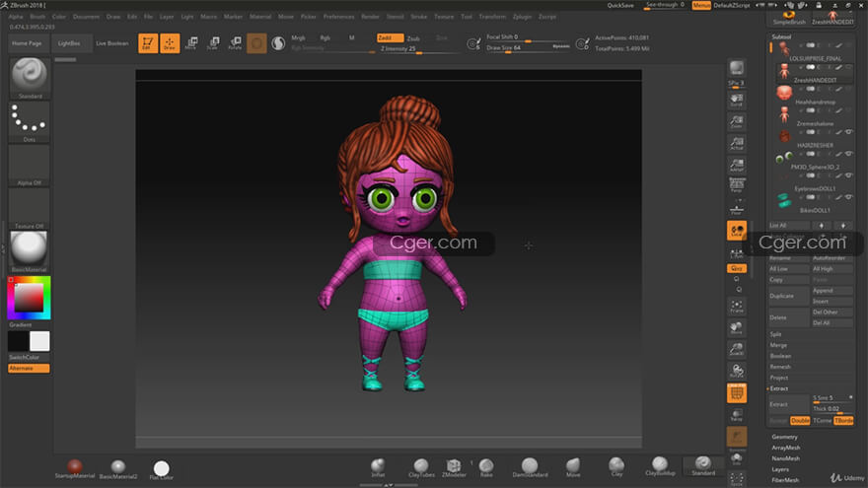
Task: Open the Dots stroke picker
Action: [x=30, y=121]
